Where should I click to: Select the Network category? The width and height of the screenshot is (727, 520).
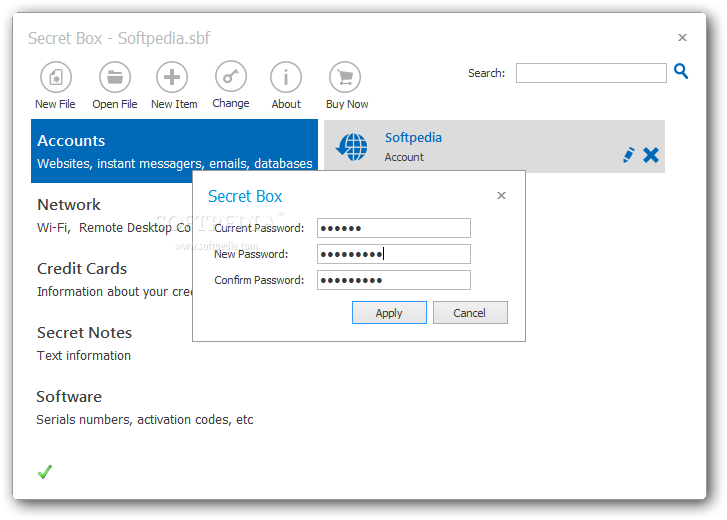[112, 215]
